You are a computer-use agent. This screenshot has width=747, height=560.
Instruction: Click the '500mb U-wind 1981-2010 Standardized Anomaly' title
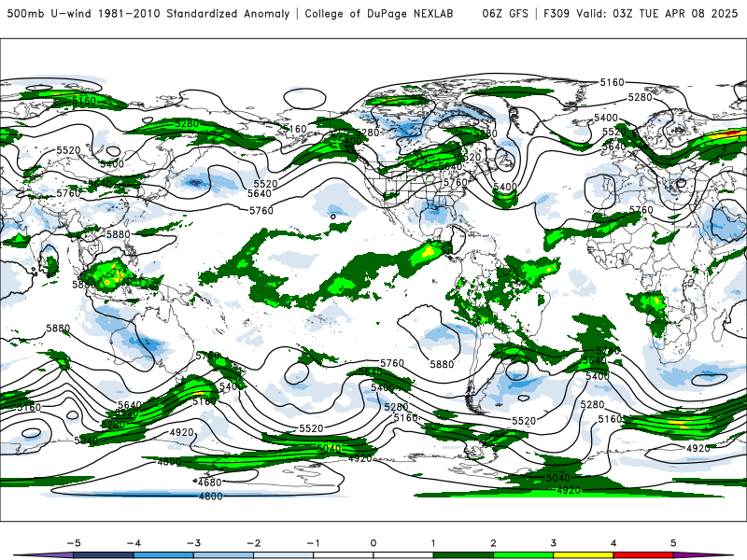click(148, 13)
